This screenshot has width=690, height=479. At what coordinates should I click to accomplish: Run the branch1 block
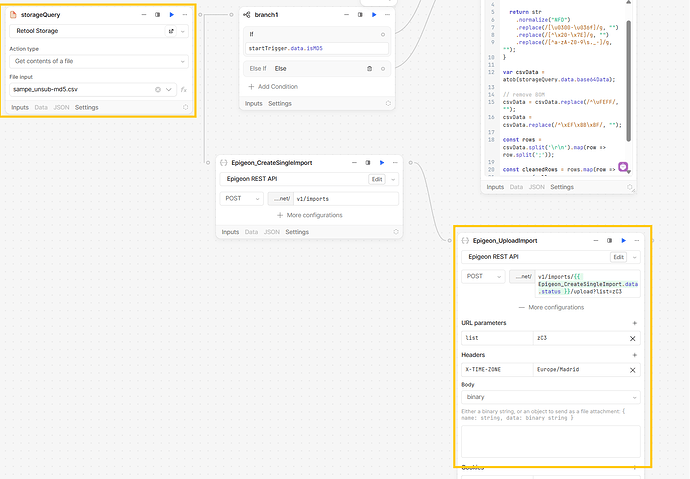(374, 15)
